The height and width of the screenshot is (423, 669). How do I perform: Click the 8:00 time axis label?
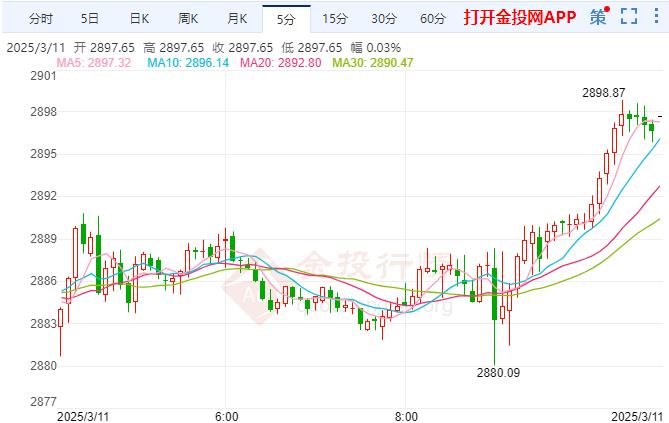(x=406, y=416)
